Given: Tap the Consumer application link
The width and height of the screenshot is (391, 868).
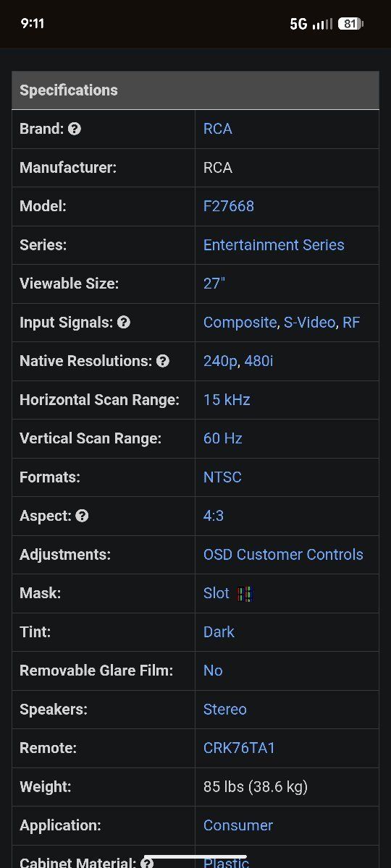Looking at the screenshot, I should pyautogui.click(x=238, y=825).
